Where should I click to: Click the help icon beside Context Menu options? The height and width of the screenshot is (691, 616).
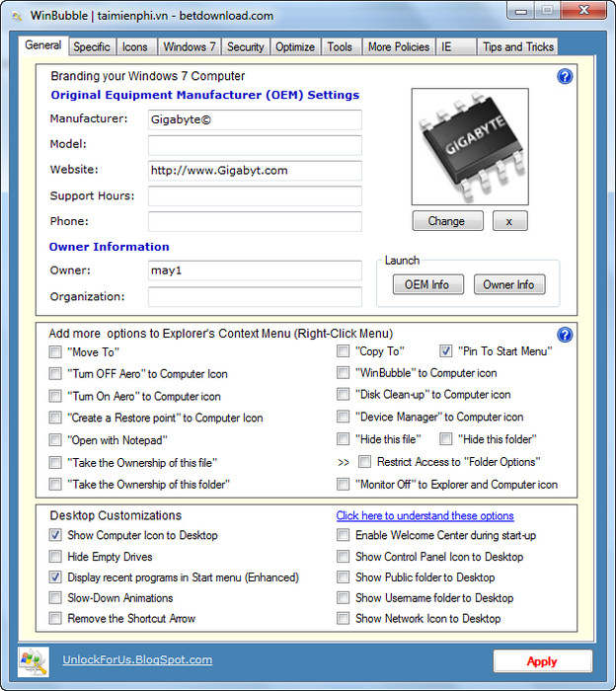565,335
